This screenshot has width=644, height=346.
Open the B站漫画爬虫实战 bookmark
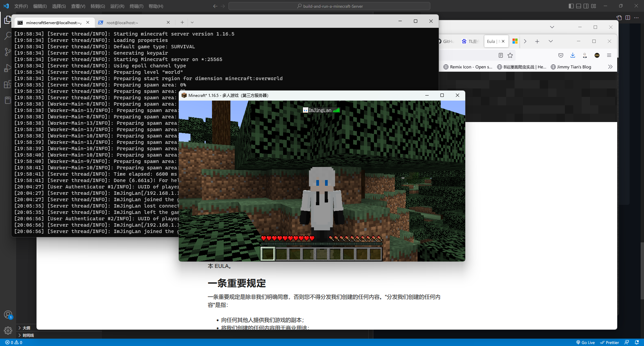pos(522,67)
